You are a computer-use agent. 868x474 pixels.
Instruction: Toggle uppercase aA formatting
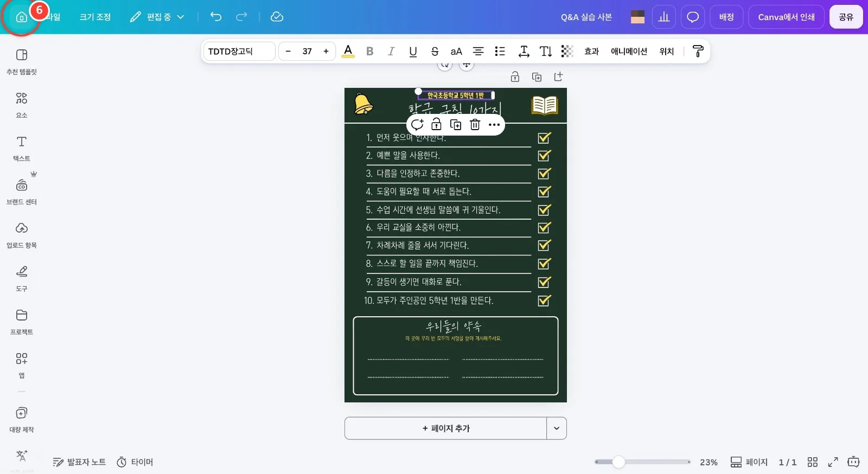pos(456,52)
